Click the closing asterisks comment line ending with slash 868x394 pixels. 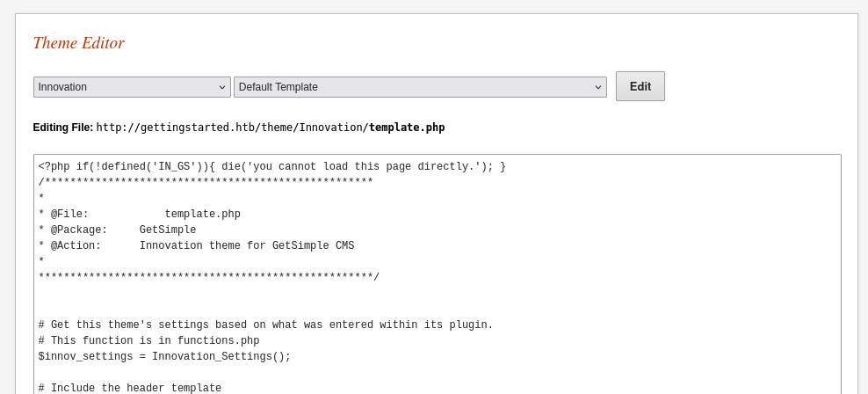(209, 277)
